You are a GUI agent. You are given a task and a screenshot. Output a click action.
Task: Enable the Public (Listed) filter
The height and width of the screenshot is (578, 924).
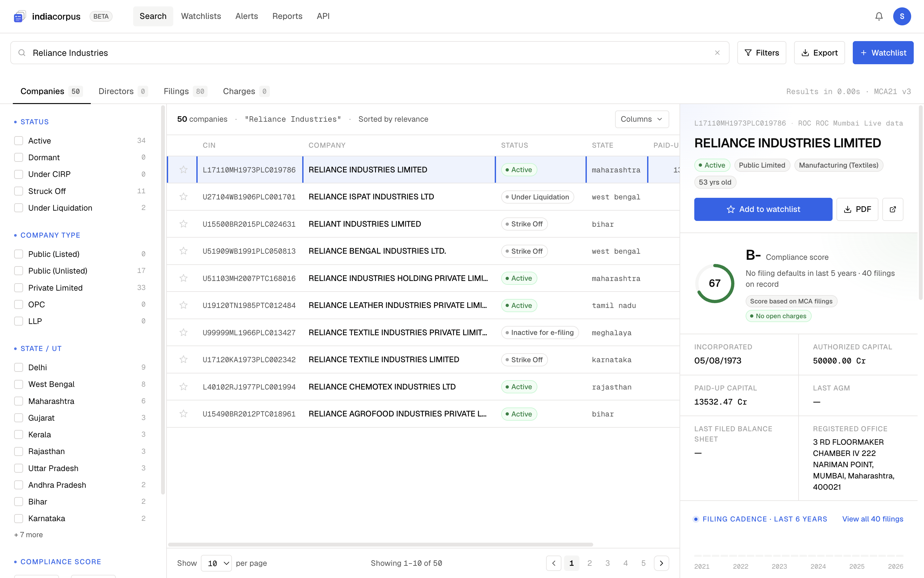click(19, 254)
